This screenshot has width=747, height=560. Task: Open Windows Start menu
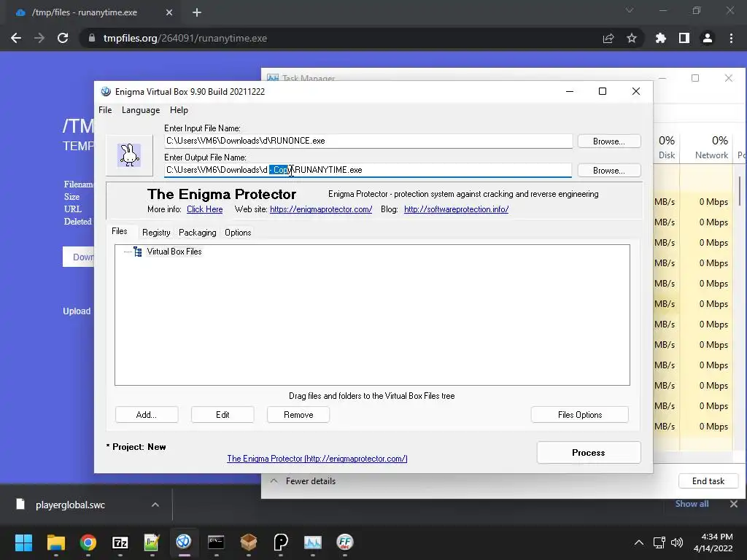23,542
